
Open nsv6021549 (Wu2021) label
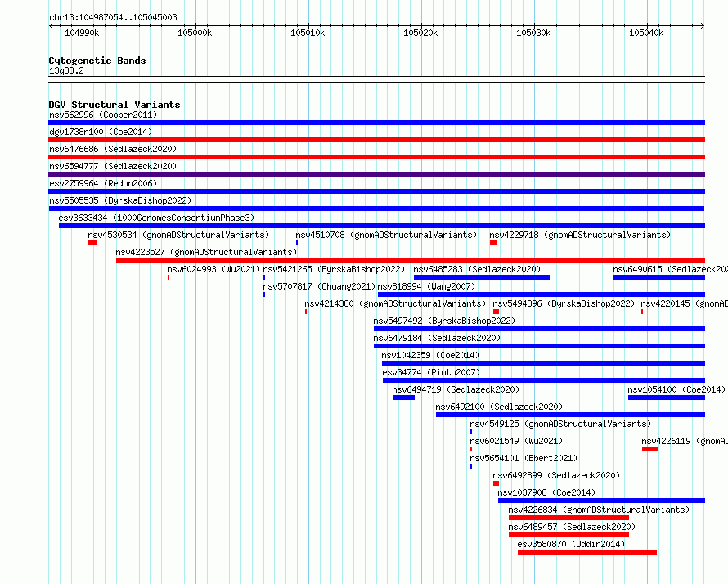point(516,441)
